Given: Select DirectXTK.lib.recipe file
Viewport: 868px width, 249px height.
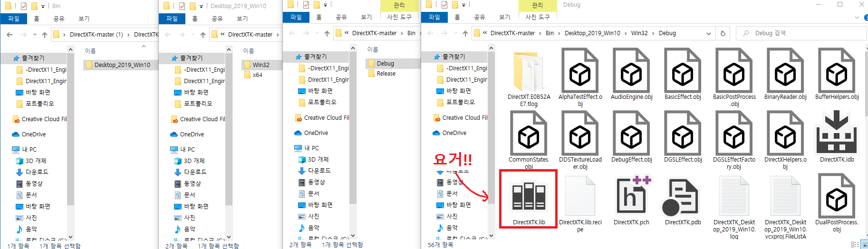Looking at the screenshot, I should click(580, 204).
